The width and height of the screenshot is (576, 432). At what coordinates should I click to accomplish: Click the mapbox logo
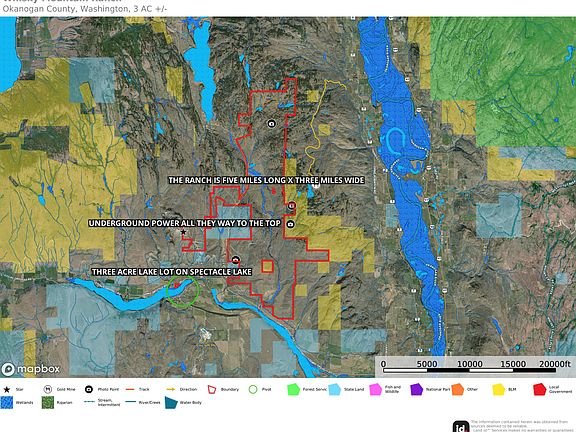[x=30, y=368]
